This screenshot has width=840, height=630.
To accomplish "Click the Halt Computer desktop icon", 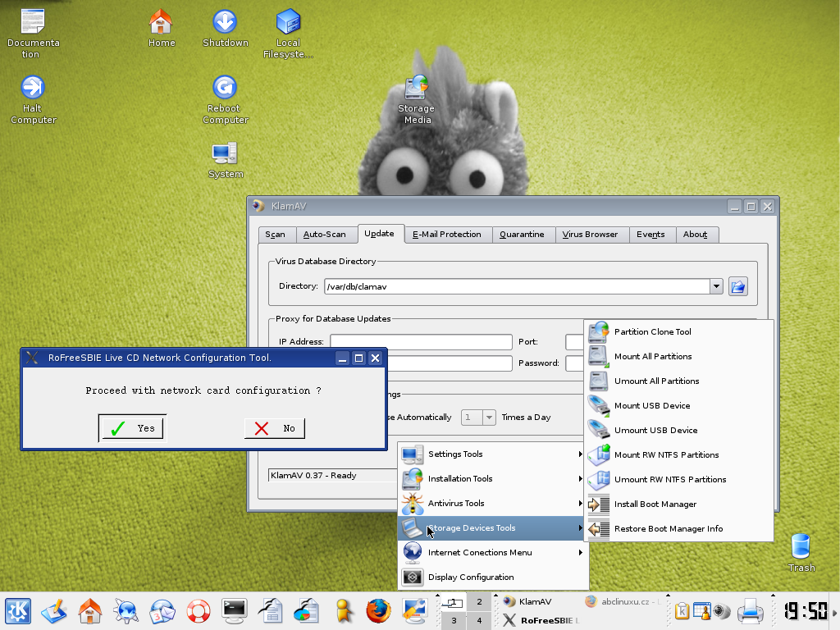I will (33, 99).
